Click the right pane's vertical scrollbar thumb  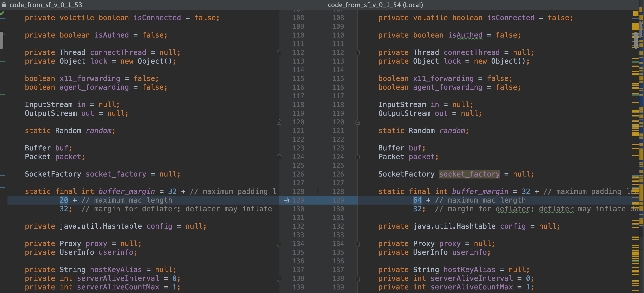[636, 40]
